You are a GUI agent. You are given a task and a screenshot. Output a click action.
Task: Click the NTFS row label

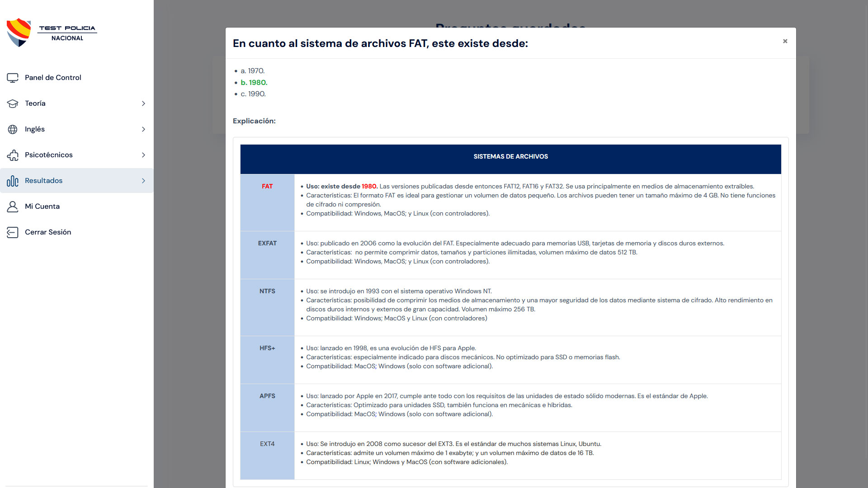pos(267,291)
